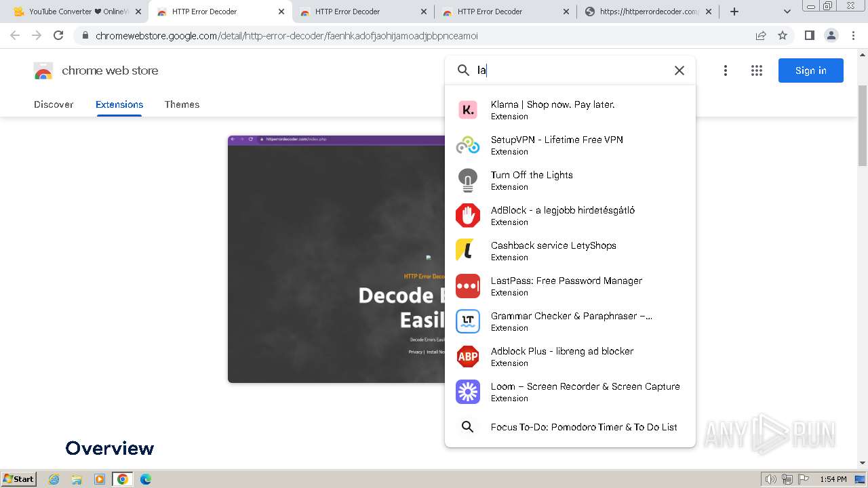Screen dimensions: 868x488
Task: Select the Adblock Plus ABP icon
Action: pyautogui.click(x=468, y=357)
